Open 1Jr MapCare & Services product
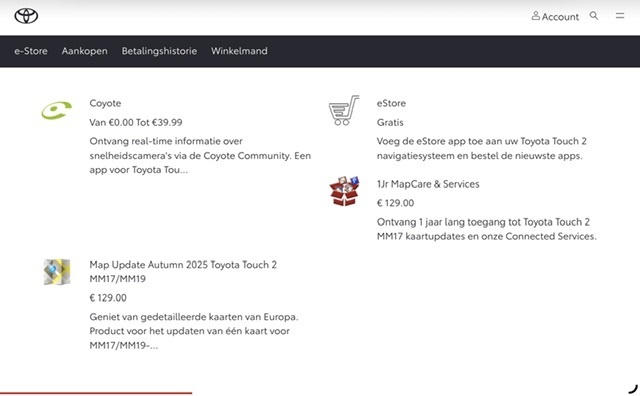The image size is (640, 396). coord(428,184)
